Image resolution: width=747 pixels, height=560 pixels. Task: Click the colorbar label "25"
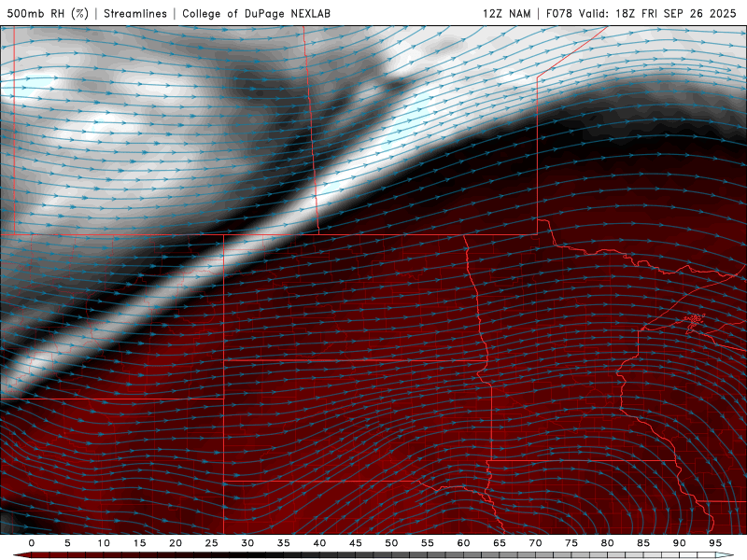[212, 543]
